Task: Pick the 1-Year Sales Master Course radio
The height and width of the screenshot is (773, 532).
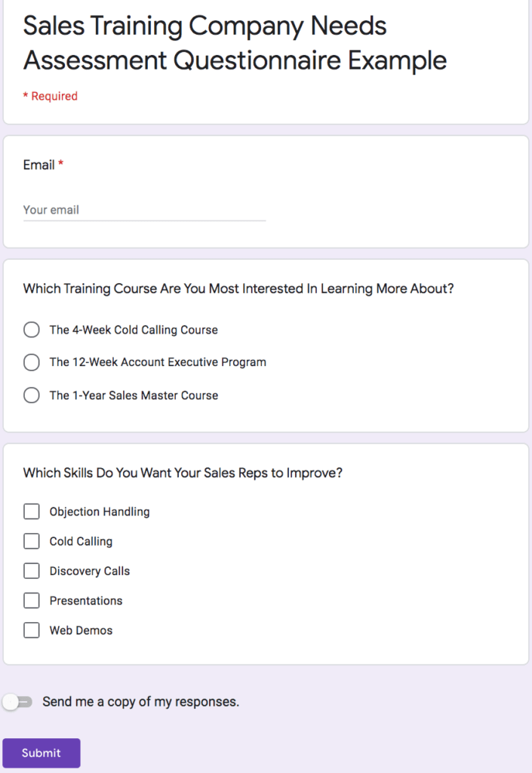Action: tap(32, 396)
